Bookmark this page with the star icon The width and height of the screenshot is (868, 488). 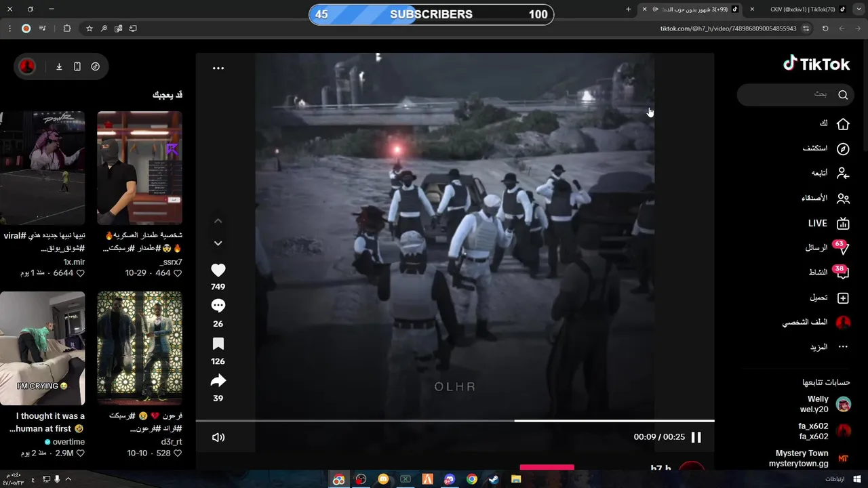pyautogui.click(x=90, y=28)
